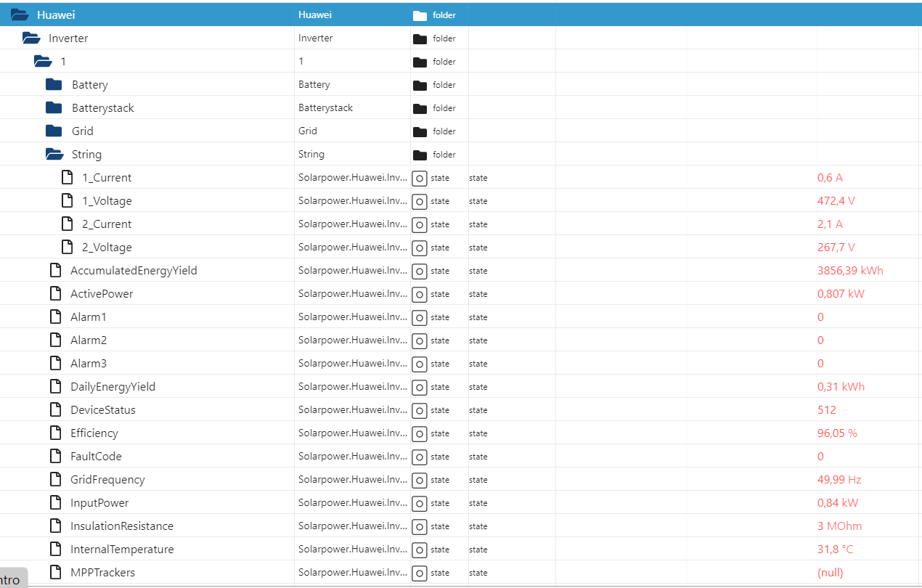Click the (null) value of MPPTrackers
The width and height of the screenshot is (922, 588).
click(x=831, y=572)
